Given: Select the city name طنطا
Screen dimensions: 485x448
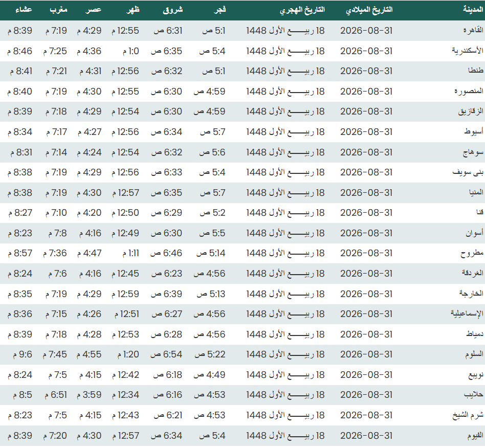Looking at the screenshot, I should point(476,71).
